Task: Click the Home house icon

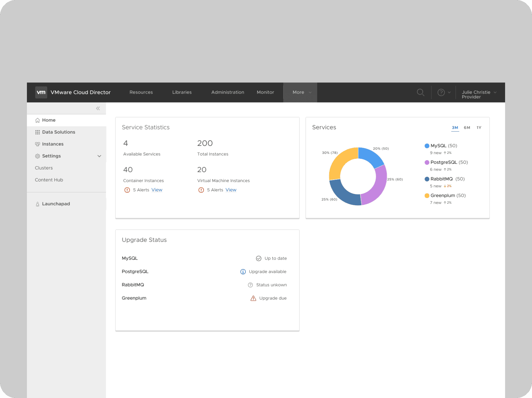Action: 38,120
